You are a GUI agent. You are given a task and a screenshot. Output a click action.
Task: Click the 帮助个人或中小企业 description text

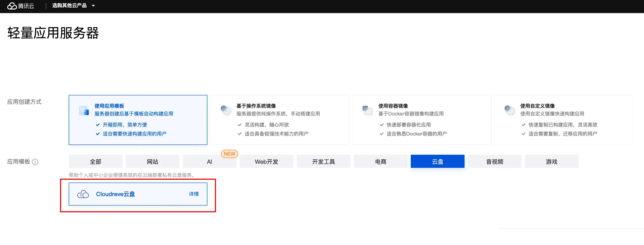132,175
